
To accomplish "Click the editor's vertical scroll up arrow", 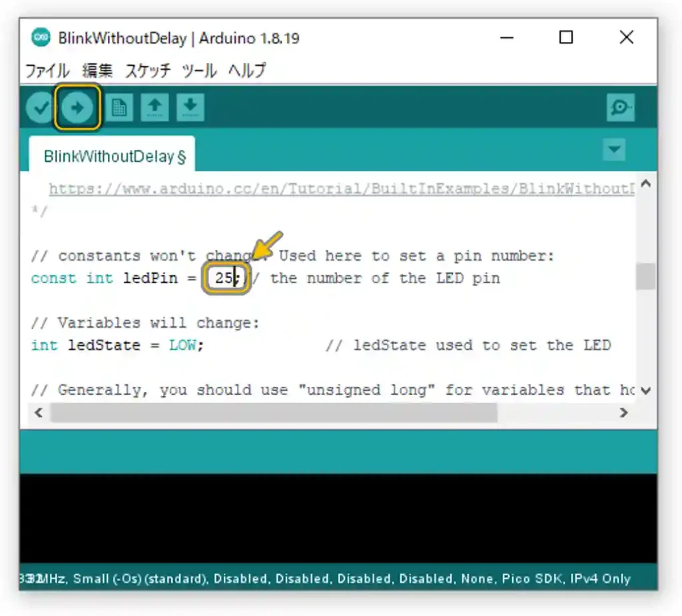I will 646,184.
